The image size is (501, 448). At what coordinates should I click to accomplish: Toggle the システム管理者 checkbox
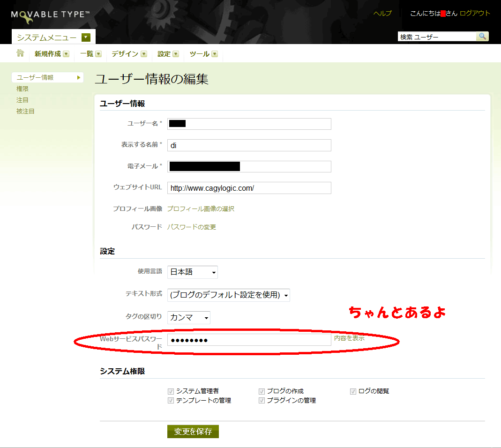pos(171,391)
